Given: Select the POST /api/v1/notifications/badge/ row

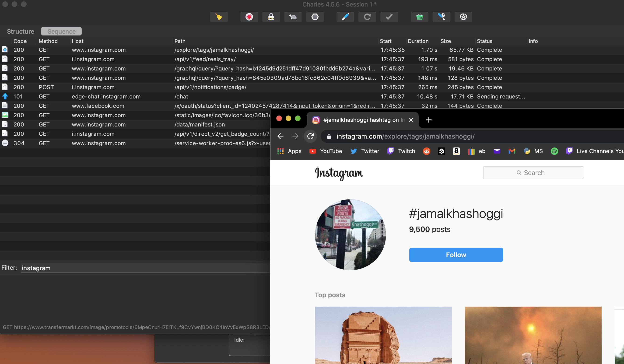Looking at the screenshot, I should click(312, 87).
